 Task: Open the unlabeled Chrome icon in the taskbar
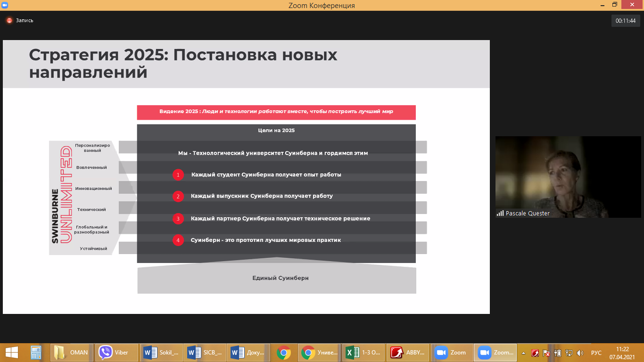[284, 353]
